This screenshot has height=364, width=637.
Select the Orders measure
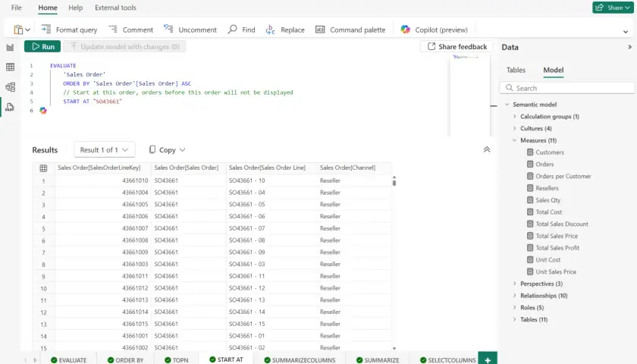pyautogui.click(x=544, y=164)
